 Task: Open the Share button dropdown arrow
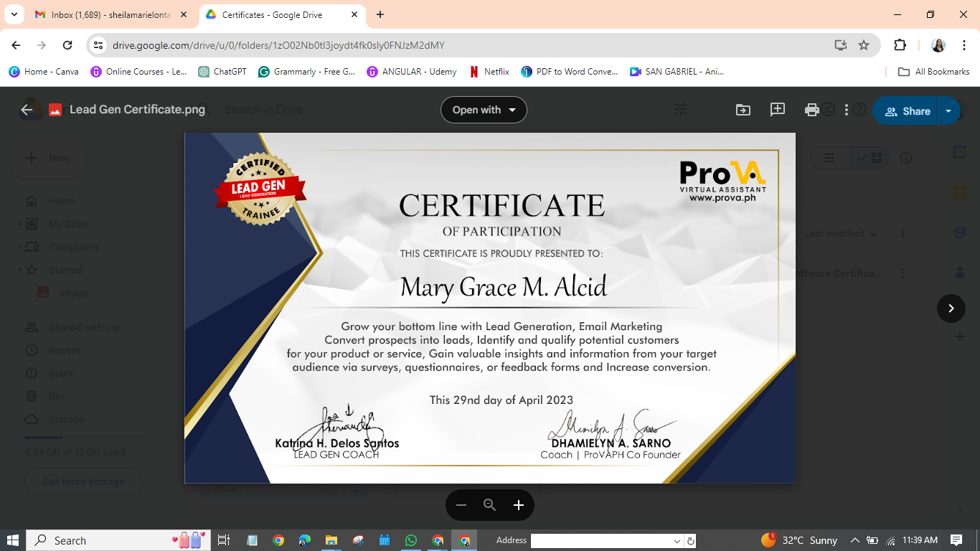(948, 110)
